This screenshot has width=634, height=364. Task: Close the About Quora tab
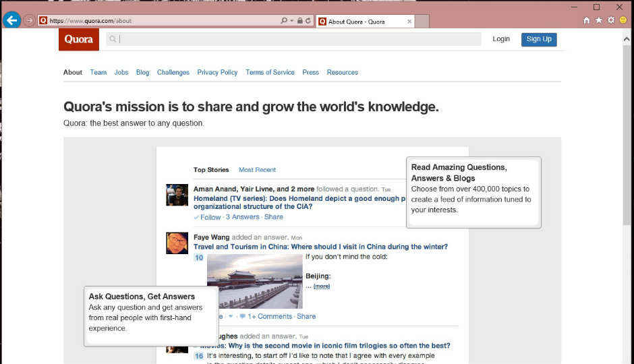point(409,22)
